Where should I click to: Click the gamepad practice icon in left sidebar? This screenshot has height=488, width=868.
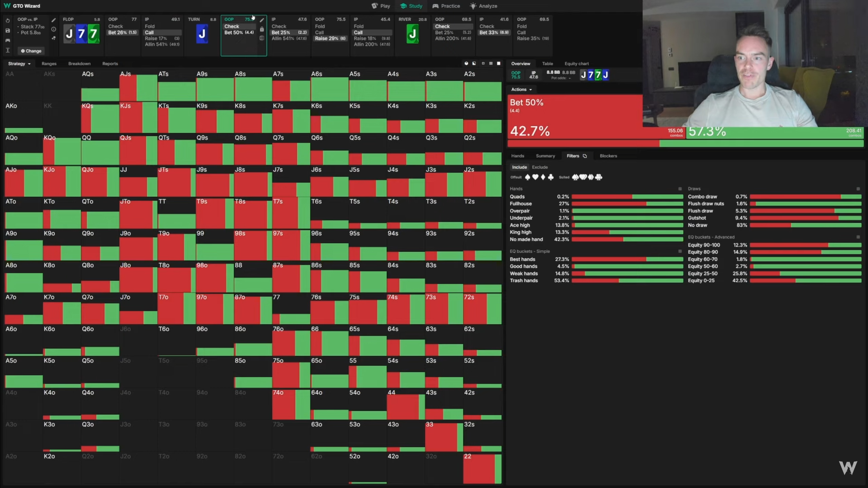(7, 40)
